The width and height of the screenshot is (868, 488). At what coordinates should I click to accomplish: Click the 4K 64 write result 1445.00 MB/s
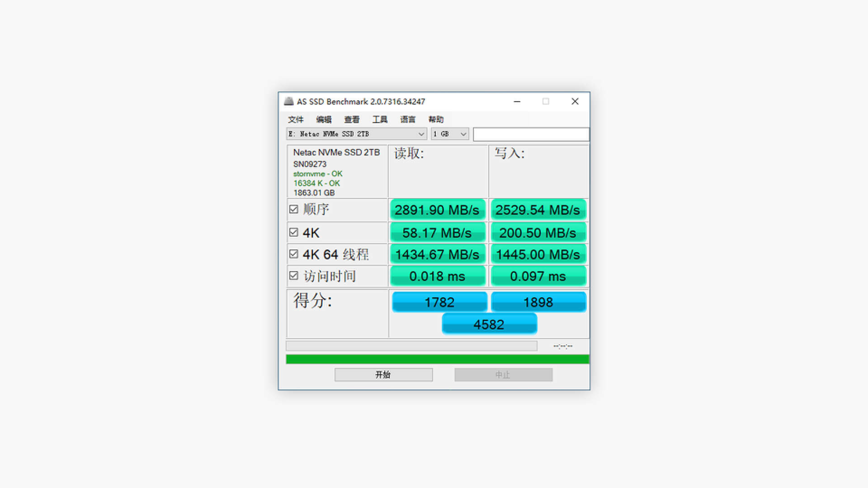click(x=538, y=254)
